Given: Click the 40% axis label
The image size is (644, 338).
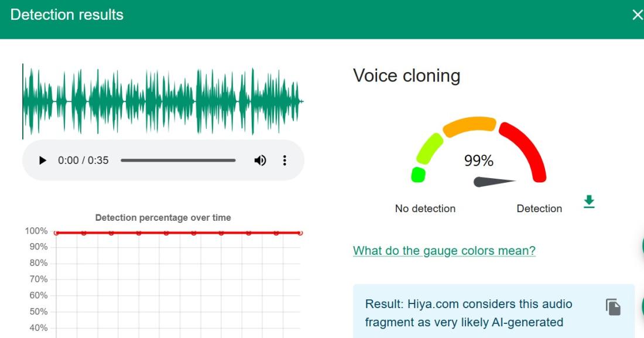Looking at the screenshot, I should [38, 327].
